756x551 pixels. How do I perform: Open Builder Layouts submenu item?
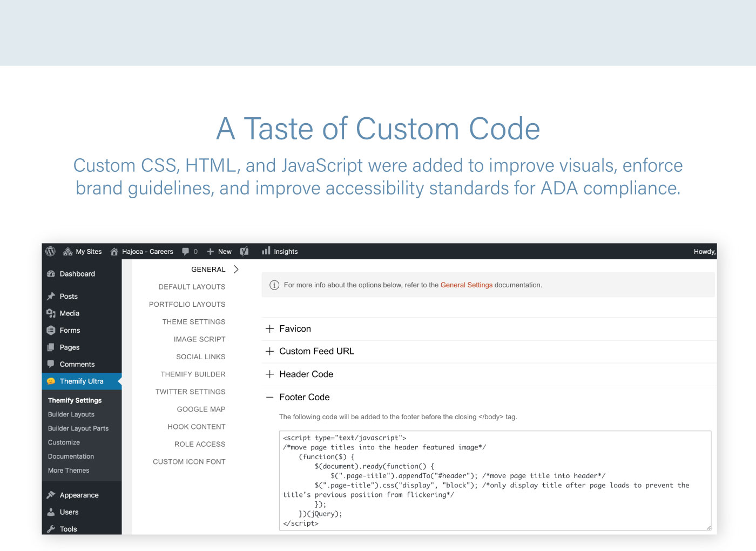tap(71, 414)
